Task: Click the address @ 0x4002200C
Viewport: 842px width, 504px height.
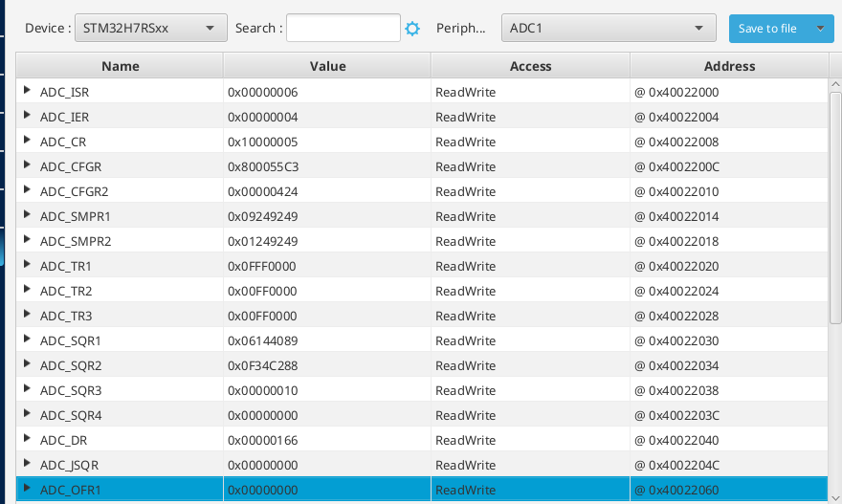Action: click(676, 167)
